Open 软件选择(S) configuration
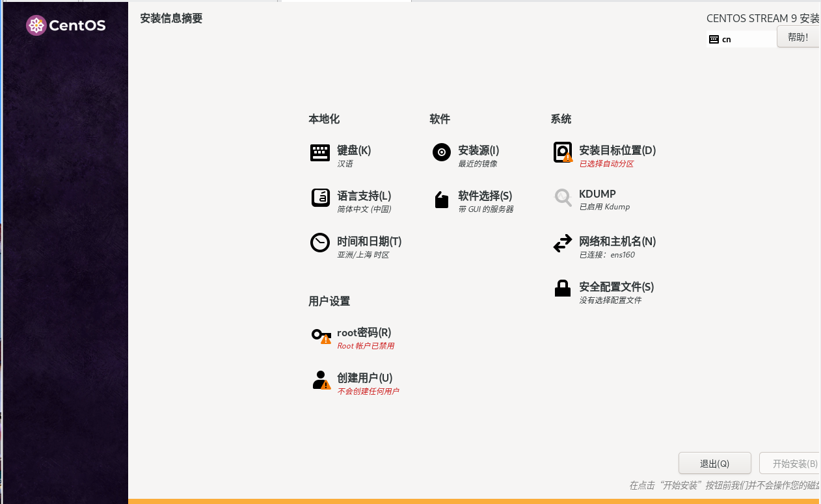This screenshot has width=821, height=504. pos(485,196)
